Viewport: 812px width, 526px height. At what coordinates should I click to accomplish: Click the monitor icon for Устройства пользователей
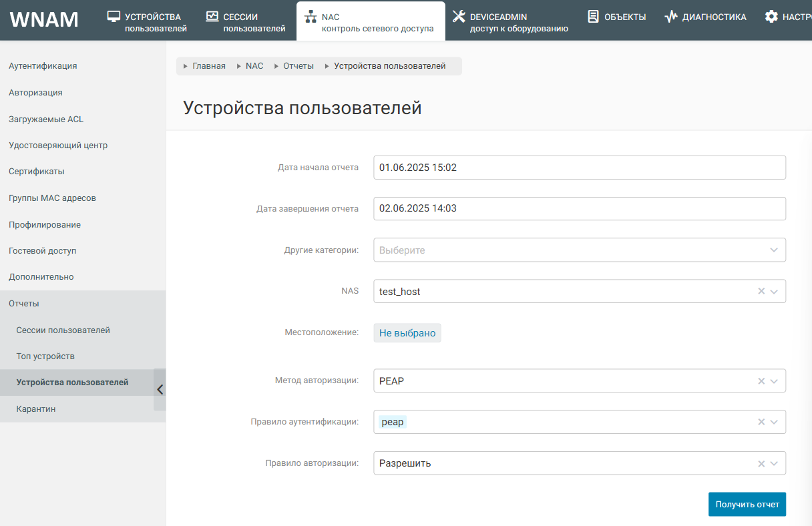(114, 16)
